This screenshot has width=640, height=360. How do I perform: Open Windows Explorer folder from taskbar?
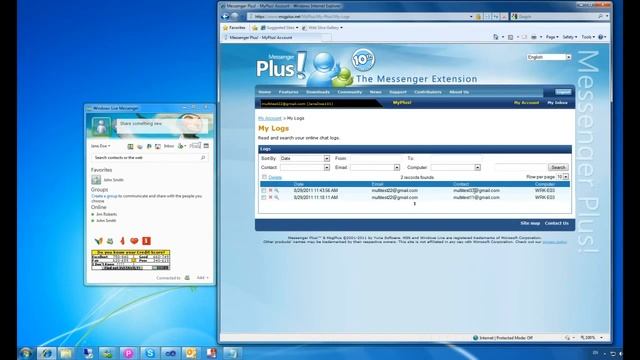tap(66, 353)
